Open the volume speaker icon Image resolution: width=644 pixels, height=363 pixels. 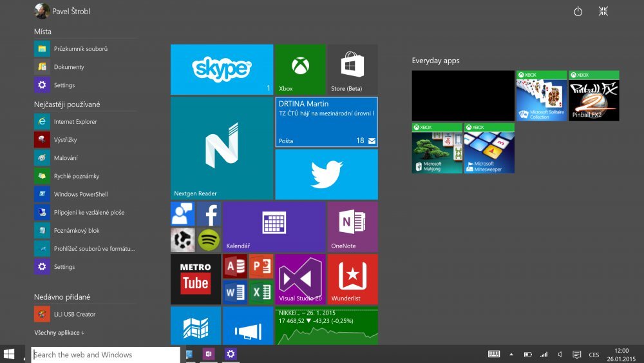coord(560,355)
